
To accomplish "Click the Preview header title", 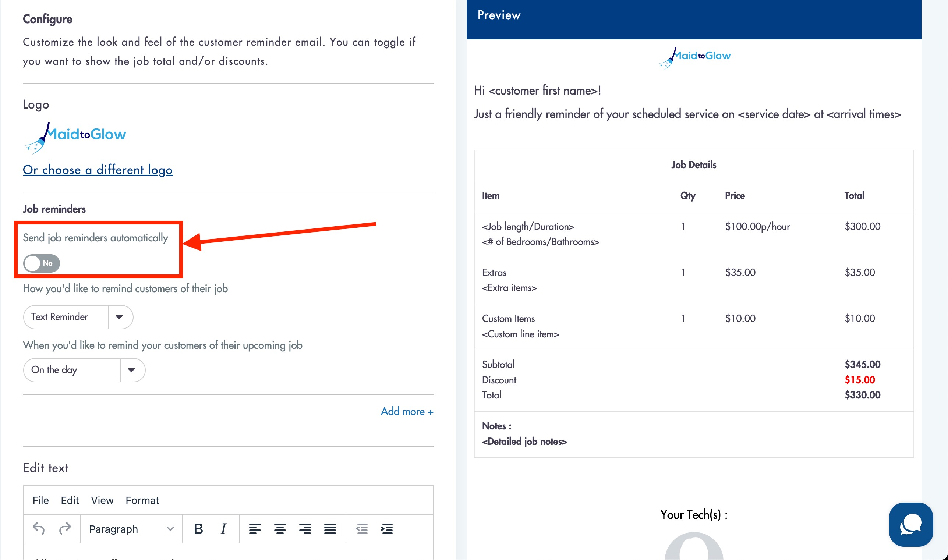I will 499,15.
